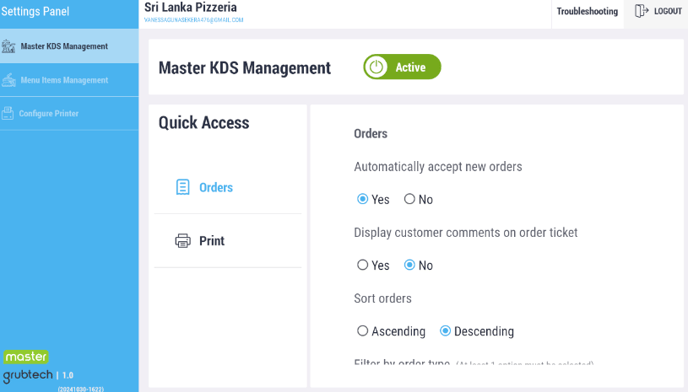This screenshot has width=688, height=392.
Task: Click the power icon in Active toggle
Action: (376, 67)
